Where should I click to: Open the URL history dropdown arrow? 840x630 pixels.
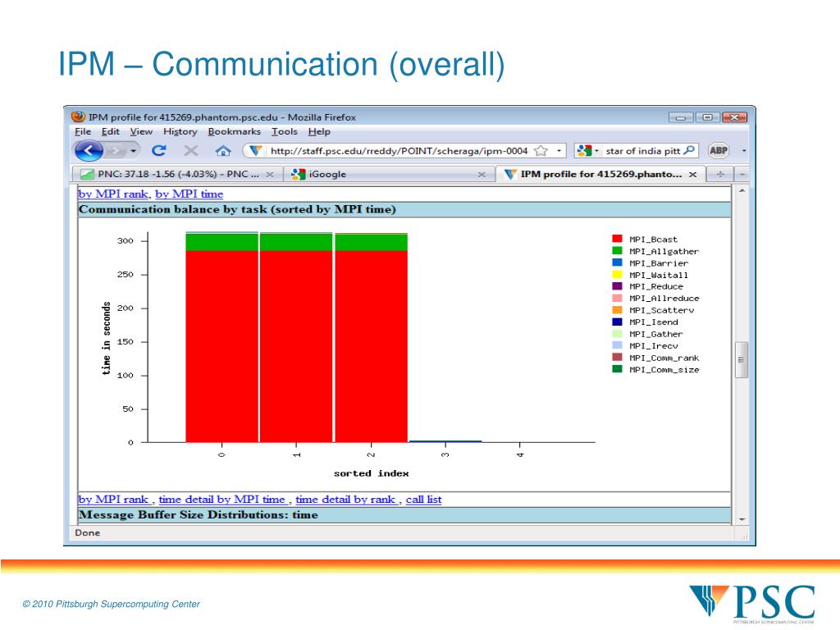[559, 151]
